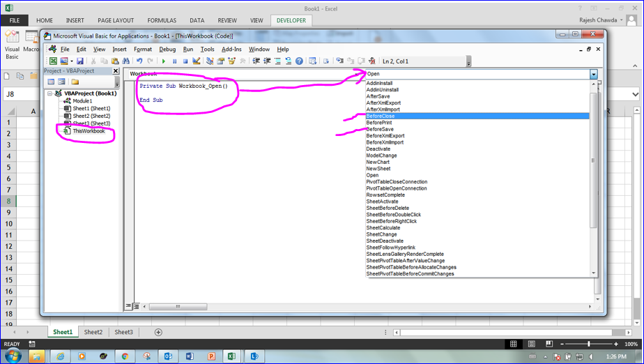Image resolution: width=644 pixels, height=364 pixels.
Task: Select BeforeSave event in list
Action: [477, 130]
